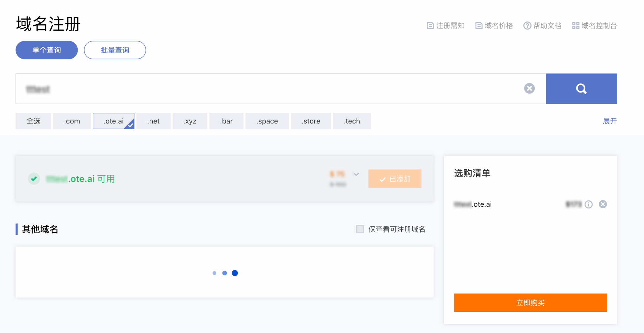
Task: Select the .tech suffix option
Action: tap(352, 121)
